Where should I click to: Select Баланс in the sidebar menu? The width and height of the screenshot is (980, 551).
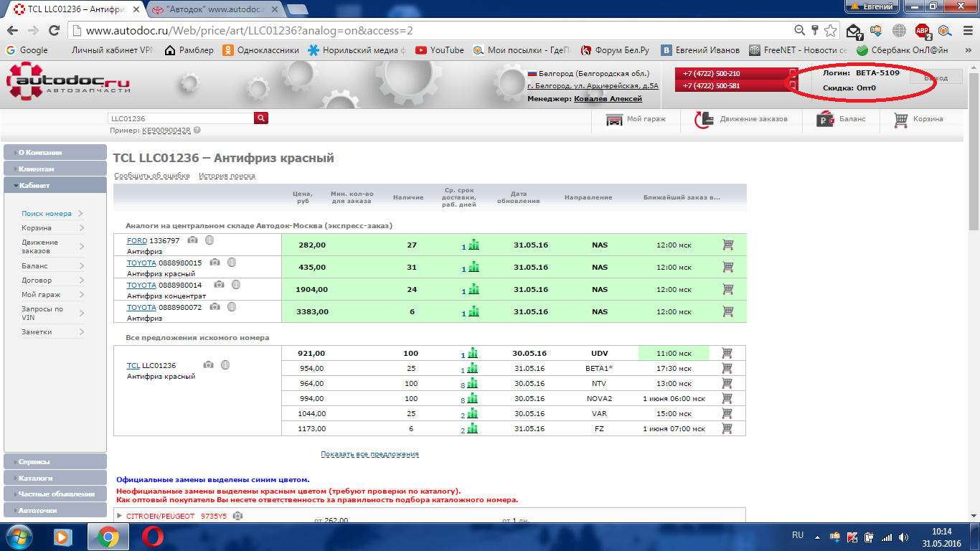click(35, 266)
